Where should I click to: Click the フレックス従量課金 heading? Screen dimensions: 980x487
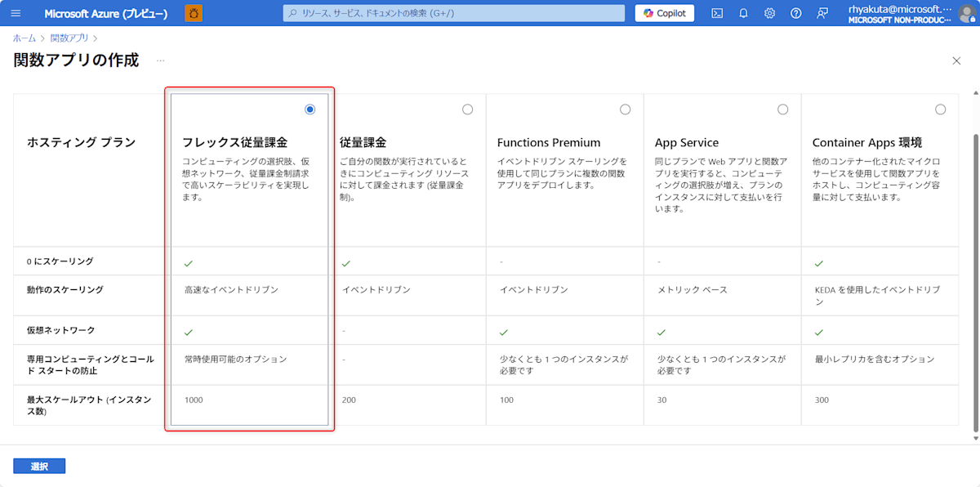pyautogui.click(x=235, y=142)
